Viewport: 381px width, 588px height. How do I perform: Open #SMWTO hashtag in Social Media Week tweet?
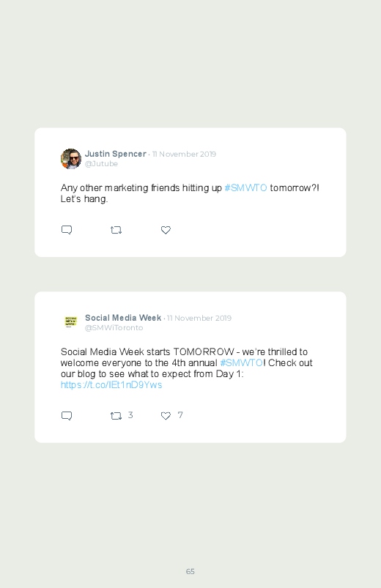(x=241, y=363)
